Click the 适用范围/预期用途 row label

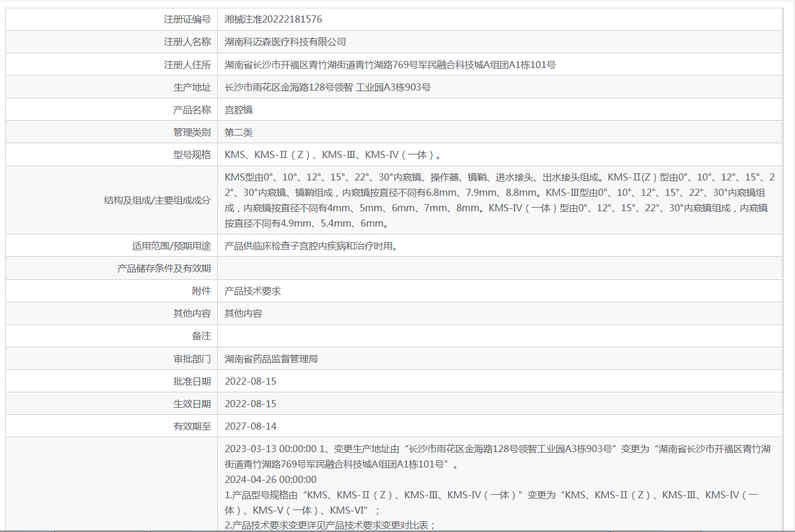pos(171,246)
